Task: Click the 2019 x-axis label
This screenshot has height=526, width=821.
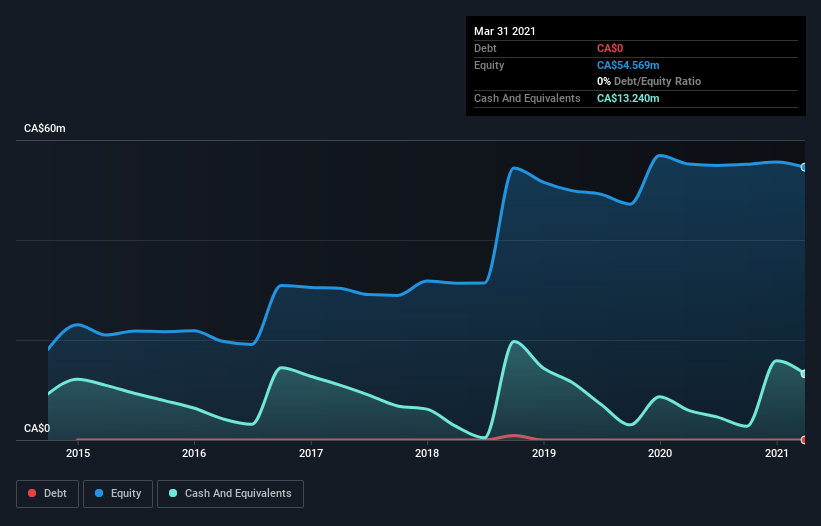Action: point(544,453)
